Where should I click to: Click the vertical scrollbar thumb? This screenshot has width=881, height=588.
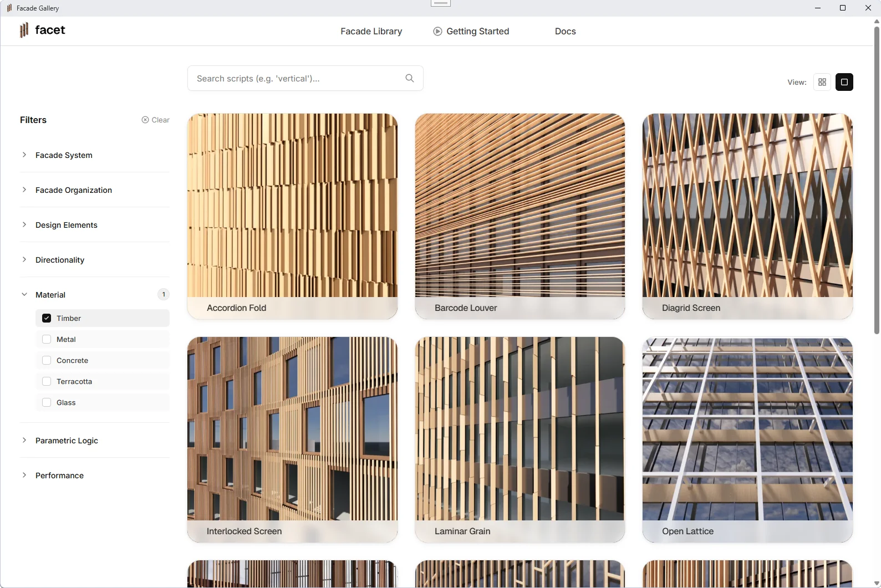tap(877, 180)
